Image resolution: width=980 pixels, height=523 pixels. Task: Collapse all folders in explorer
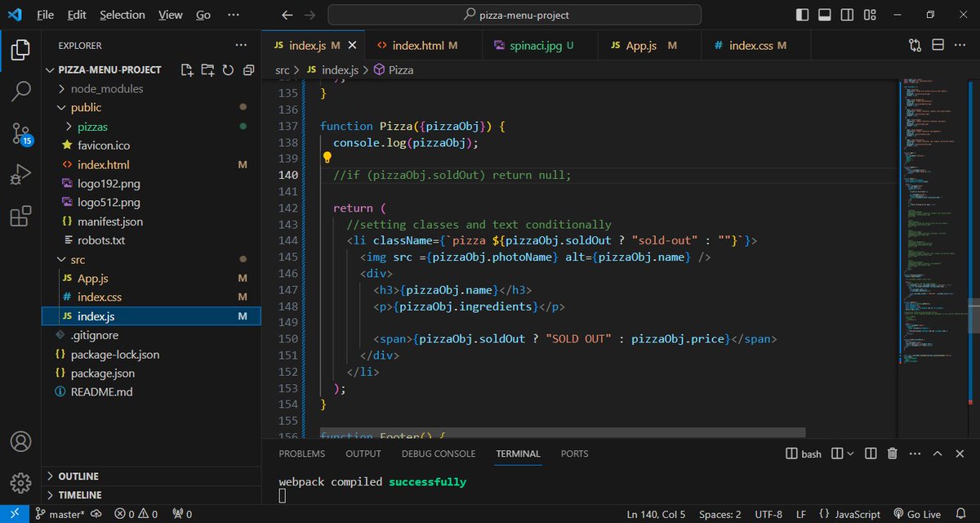[x=248, y=69]
